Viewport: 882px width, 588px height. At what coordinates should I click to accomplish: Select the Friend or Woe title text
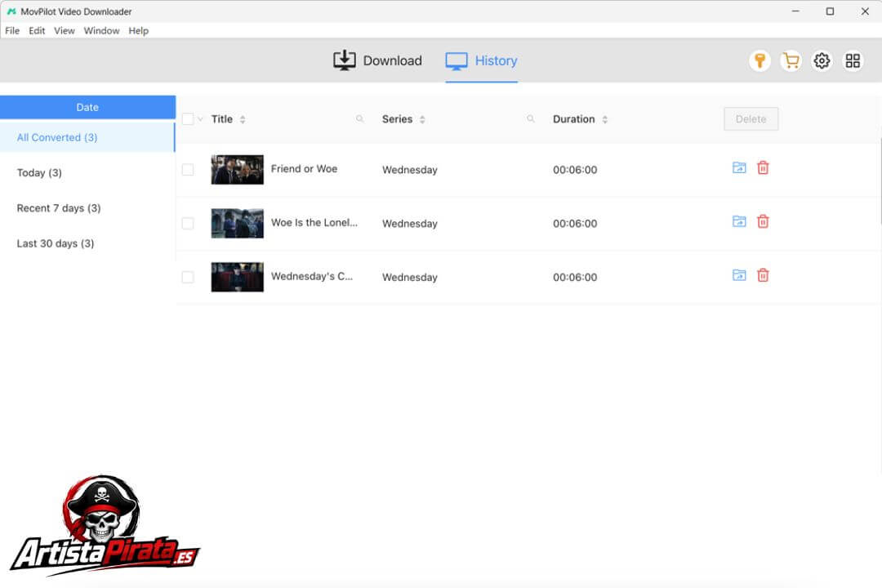pyautogui.click(x=305, y=169)
